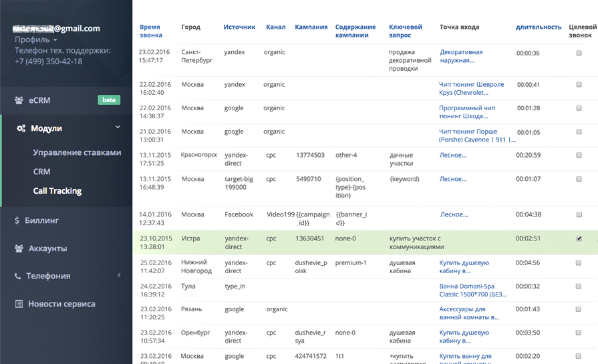This screenshot has width=598, height=364.
Task: Open the CRM module
Action: click(41, 172)
